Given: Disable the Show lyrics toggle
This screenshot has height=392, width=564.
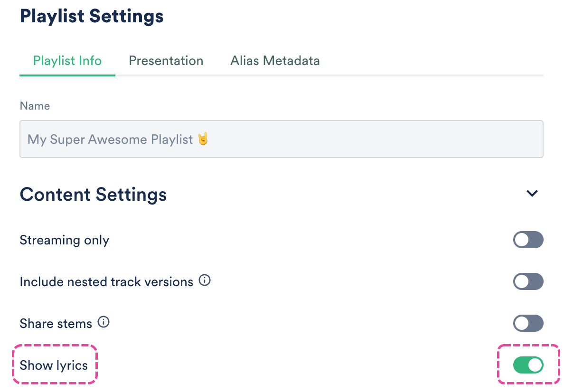Looking at the screenshot, I should 528,365.
